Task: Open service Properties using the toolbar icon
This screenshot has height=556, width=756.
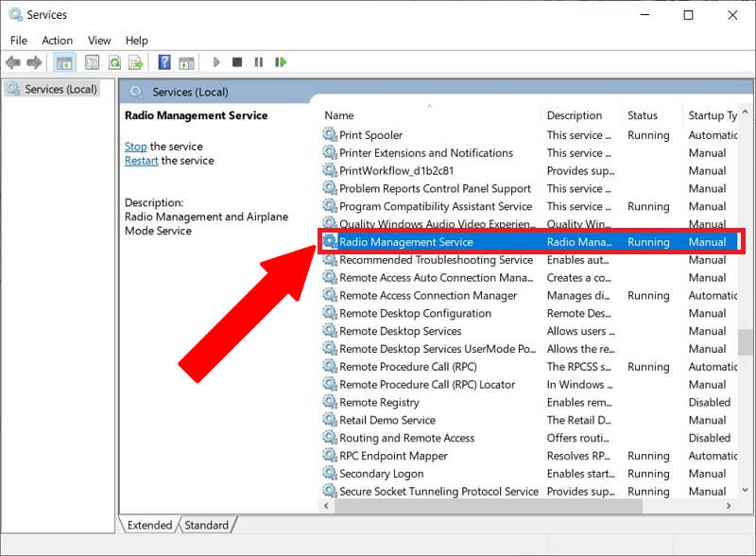Action: point(93,62)
